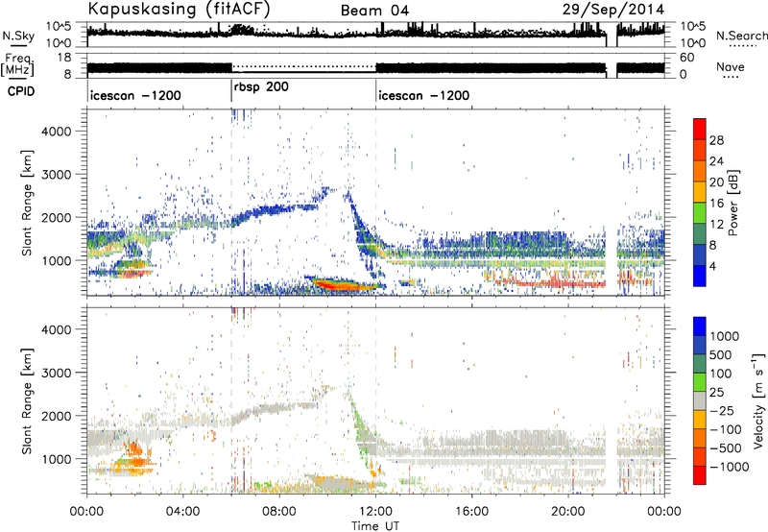The width and height of the screenshot is (768, 532).
Task: Click the "Velocity [m s-1]" colorbar title
Action: coord(757,400)
